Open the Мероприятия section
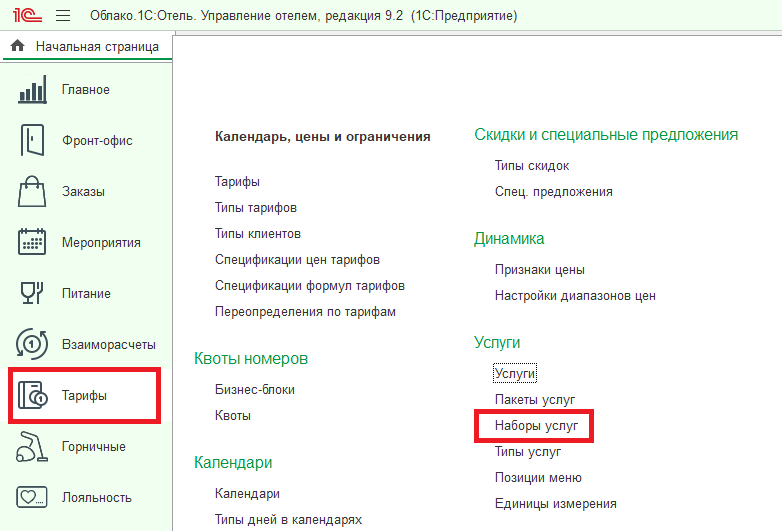 [101, 242]
